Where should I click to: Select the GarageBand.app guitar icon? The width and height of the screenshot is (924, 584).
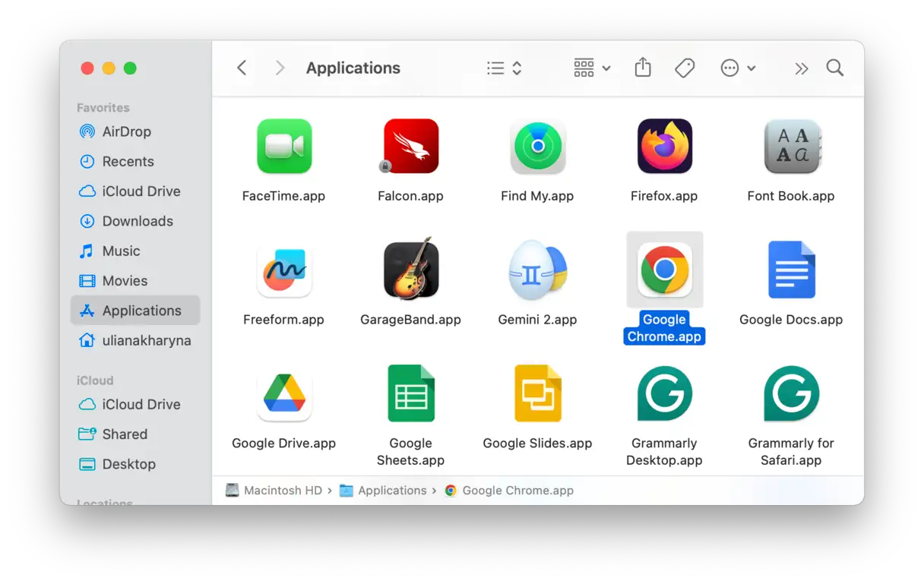[x=410, y=269]
